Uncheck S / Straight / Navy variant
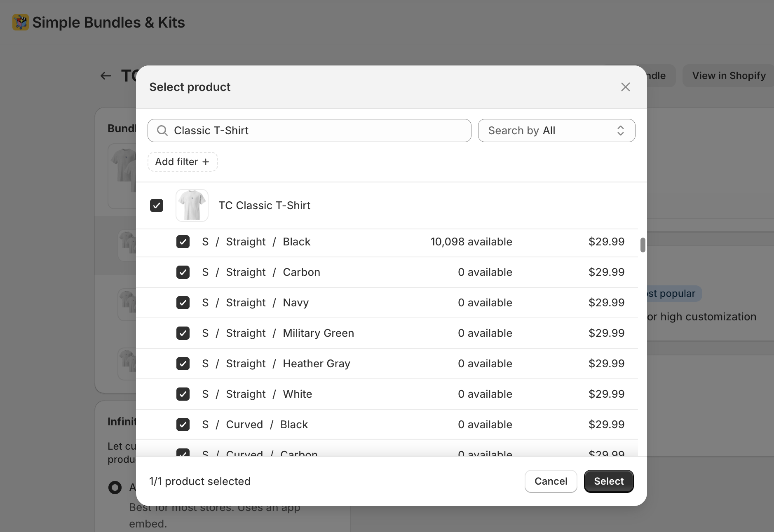Screen dimensions: 774x532 [x=183, y=303]
